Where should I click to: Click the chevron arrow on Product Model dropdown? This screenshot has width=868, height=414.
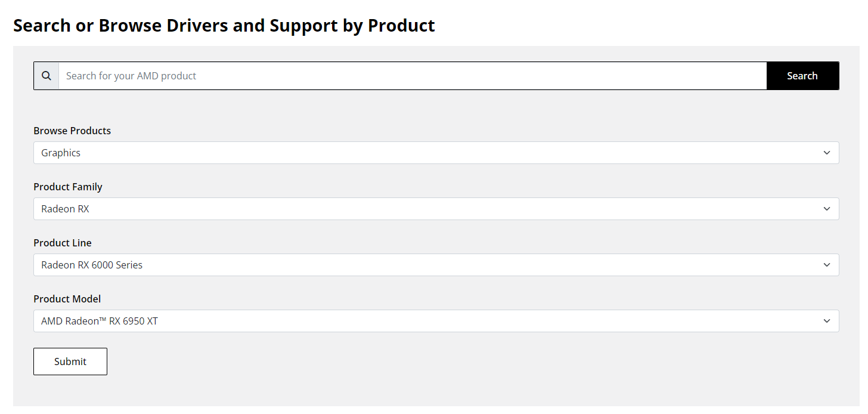click(x=826, y=321)
